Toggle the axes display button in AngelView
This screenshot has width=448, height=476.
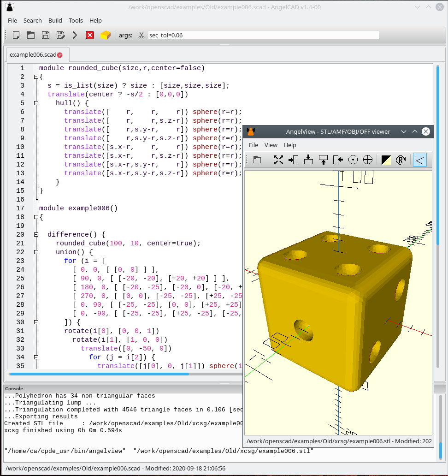[419, 160]
